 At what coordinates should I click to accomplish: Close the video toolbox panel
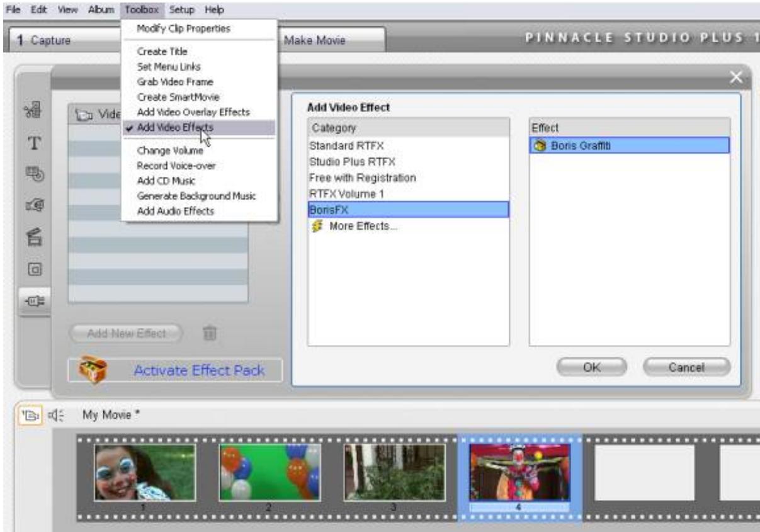click(736, 78)
